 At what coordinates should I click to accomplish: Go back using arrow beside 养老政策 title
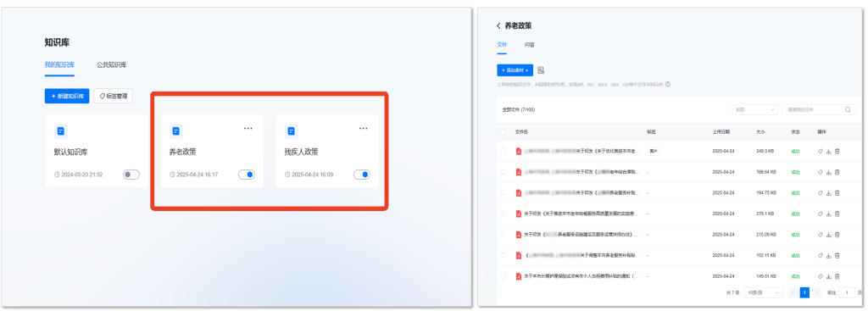498,26
